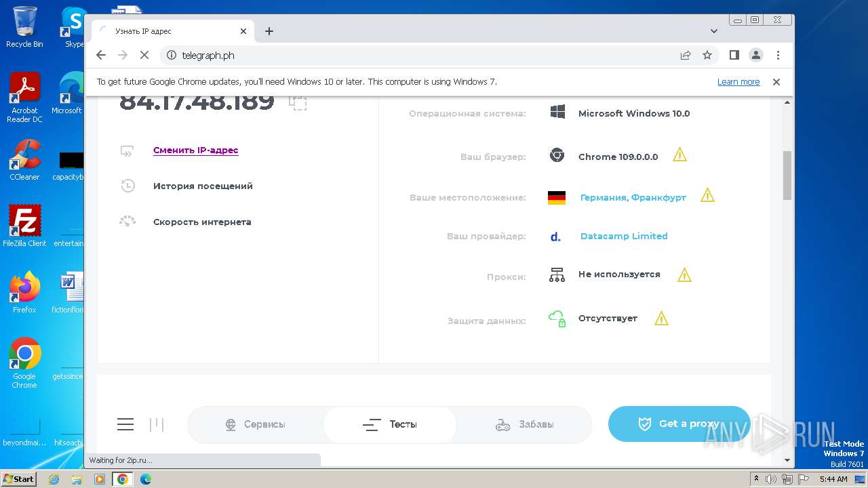This screenshot has width=868, height=488.
Task: Select the Узнать IP адрес tab
Action: click(173, 31)
